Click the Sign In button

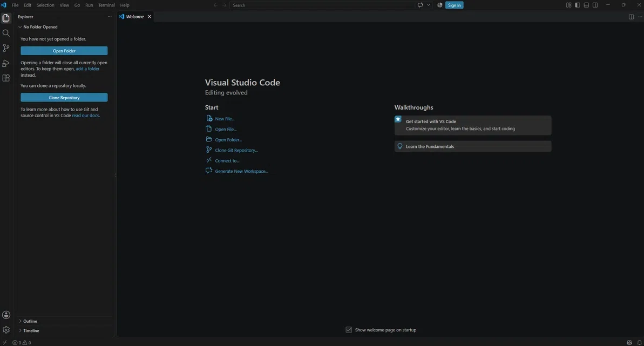tap(454, 5)
